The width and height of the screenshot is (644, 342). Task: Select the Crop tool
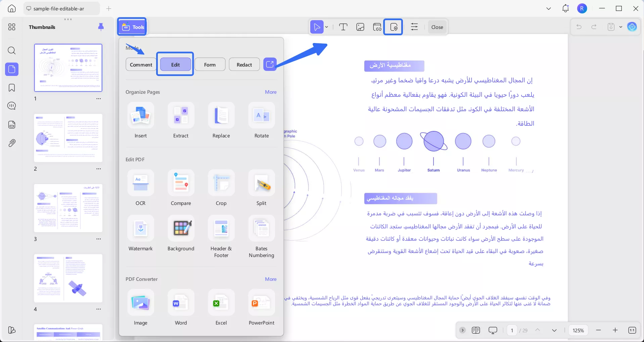point(221,188)
